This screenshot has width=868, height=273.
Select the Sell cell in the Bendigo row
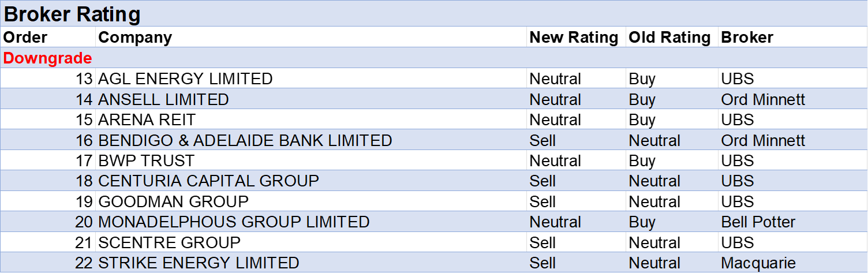[542, 141]
